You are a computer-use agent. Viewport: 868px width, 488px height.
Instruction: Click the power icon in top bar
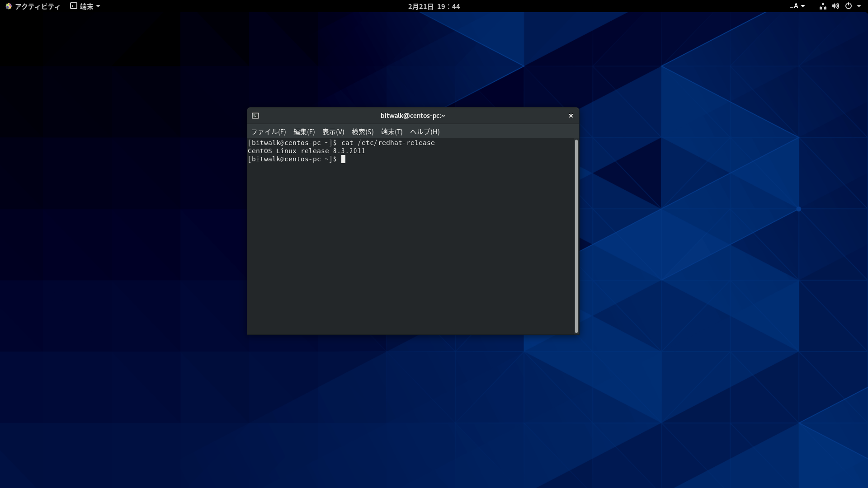(x=849, y=6)
